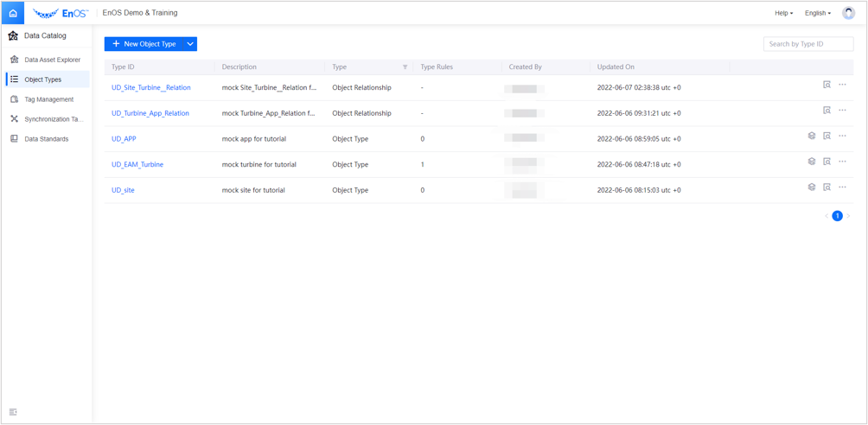The image size is (868, 425).
Task: Click view details icon for UD_Turbine_App_Relation
Action: 827,111
